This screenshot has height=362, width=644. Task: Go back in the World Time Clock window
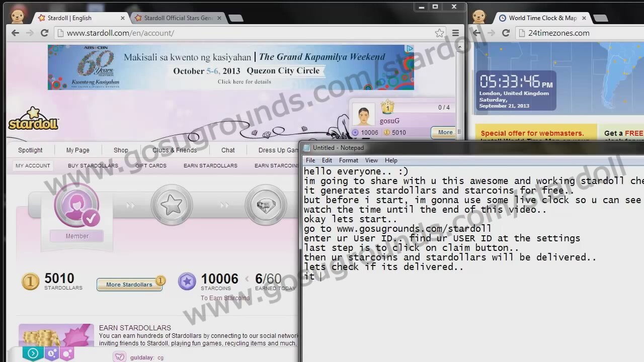tap(477, 33)
